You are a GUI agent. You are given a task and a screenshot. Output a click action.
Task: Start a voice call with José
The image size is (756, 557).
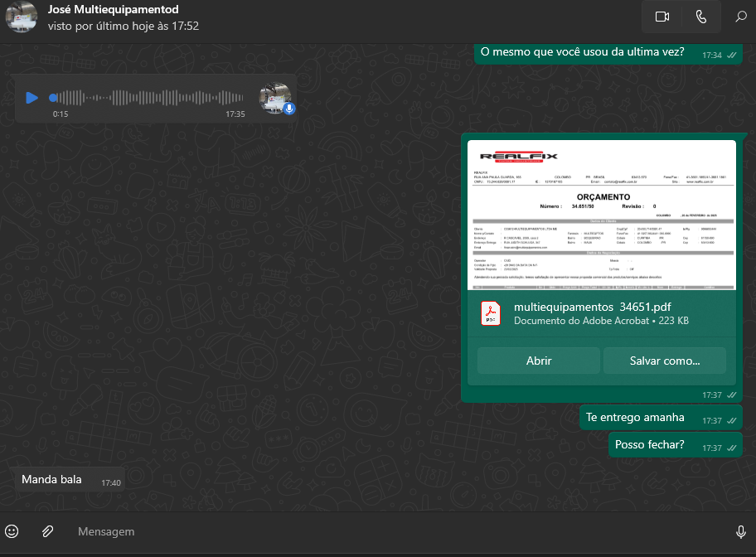click(701, 17)
